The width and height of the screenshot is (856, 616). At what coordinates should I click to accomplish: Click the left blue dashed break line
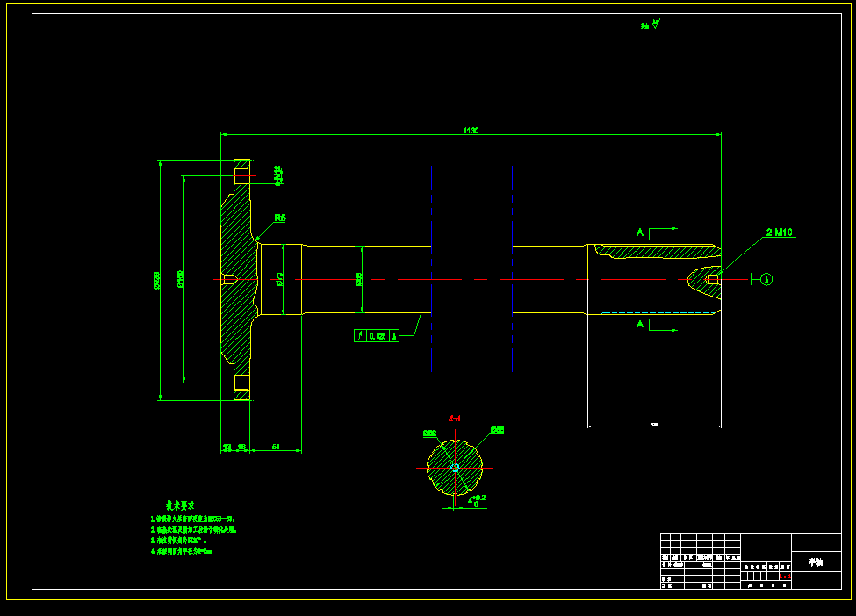pyautogui.click(x=431, y=269)
